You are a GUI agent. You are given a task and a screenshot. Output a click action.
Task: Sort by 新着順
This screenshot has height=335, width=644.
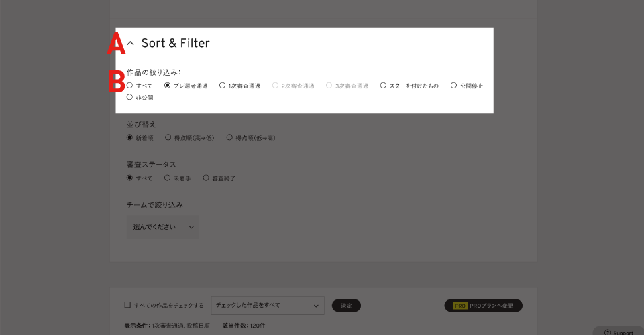click(x=129, y=137)
